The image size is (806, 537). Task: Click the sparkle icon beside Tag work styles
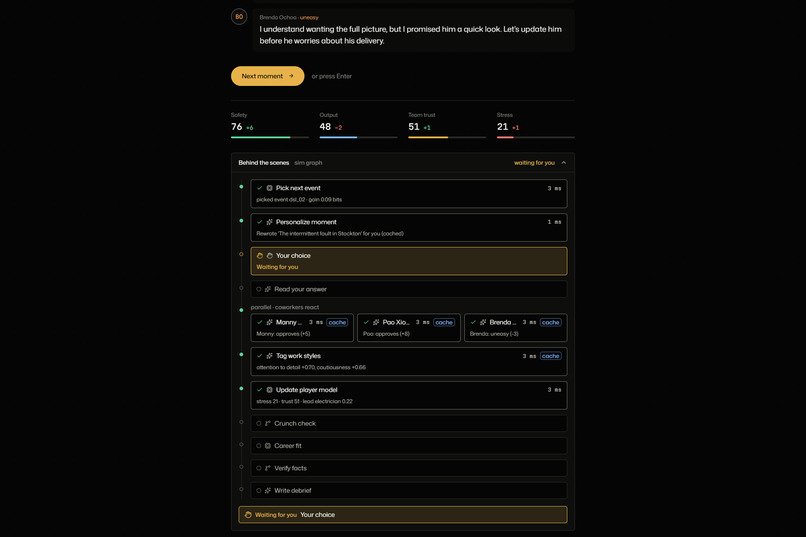point(269,356)
